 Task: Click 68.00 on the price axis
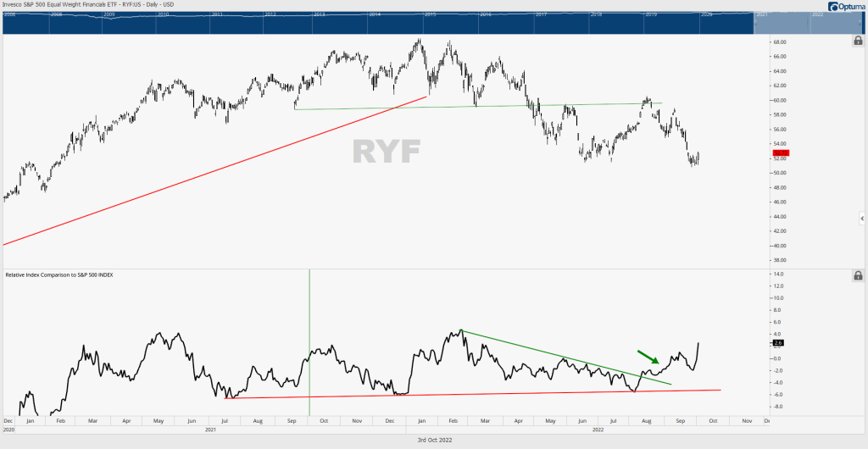pyautogui.click(x=781, y=42)
